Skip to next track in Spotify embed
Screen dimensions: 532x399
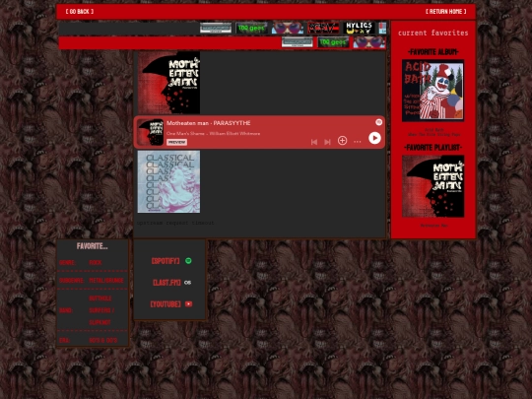pyautogui.click(x=327, y=142)
